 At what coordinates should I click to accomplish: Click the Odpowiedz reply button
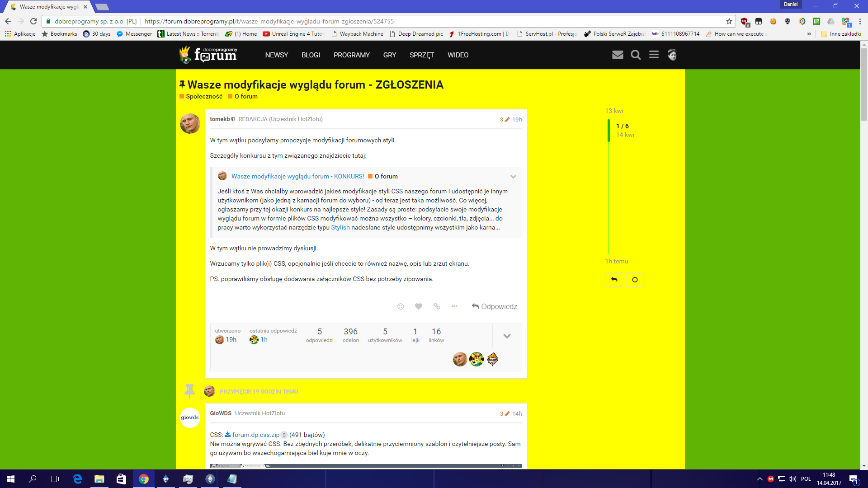[494, 306]
